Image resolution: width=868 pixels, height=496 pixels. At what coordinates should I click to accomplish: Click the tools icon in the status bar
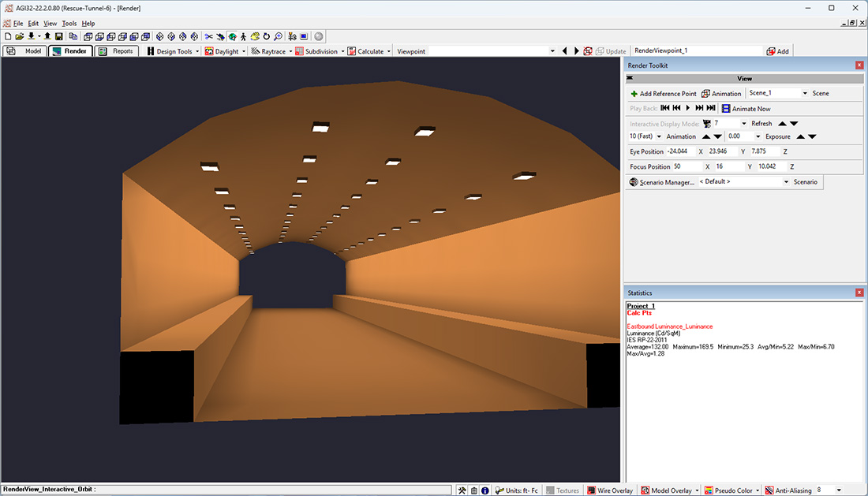(462, 490)
